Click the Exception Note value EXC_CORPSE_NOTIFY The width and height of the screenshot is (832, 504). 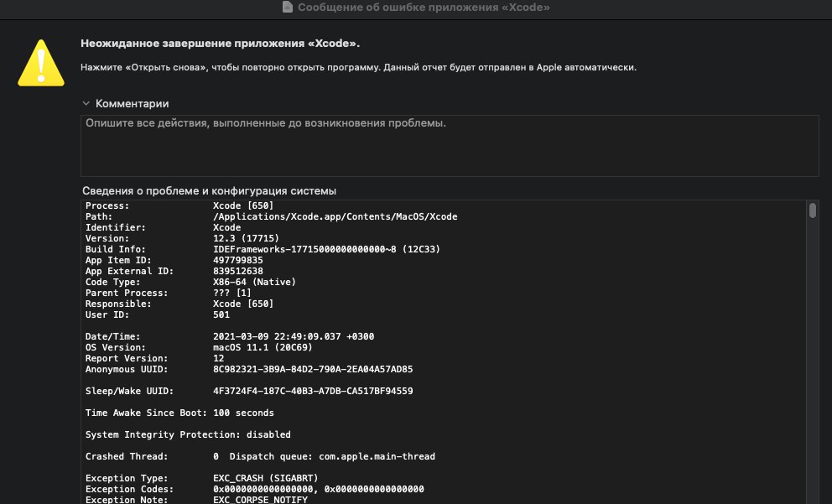pos(260,500)
